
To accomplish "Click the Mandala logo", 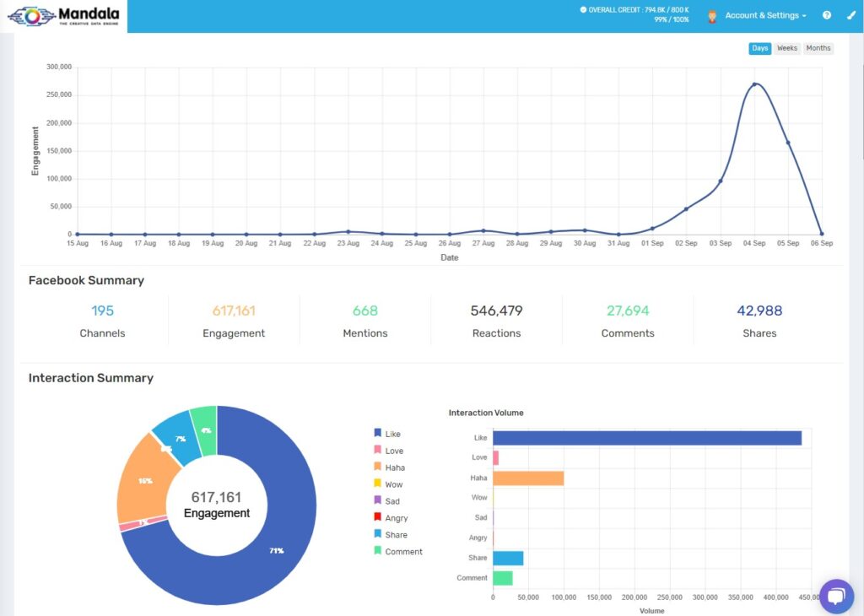I will tap(63, 16).
